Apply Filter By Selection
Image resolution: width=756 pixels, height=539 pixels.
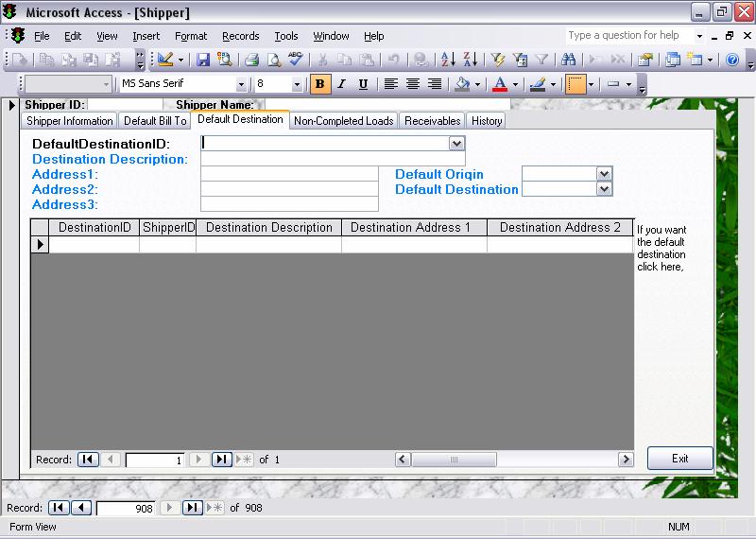coord(498,60)
